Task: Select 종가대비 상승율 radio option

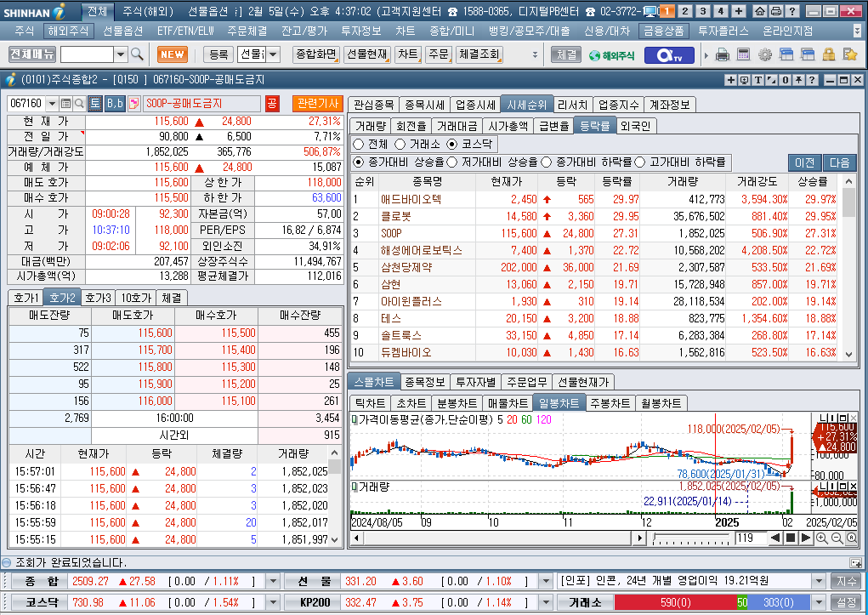Action: click(x=358, y=162)
